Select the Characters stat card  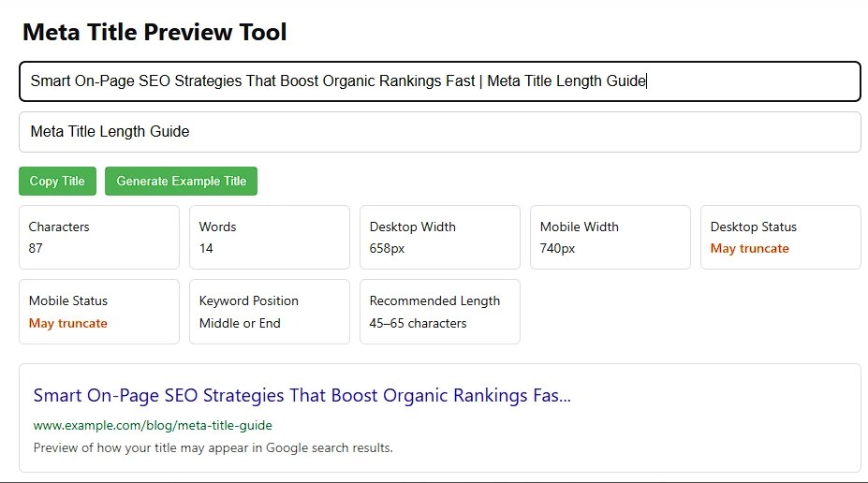[99, 238]
